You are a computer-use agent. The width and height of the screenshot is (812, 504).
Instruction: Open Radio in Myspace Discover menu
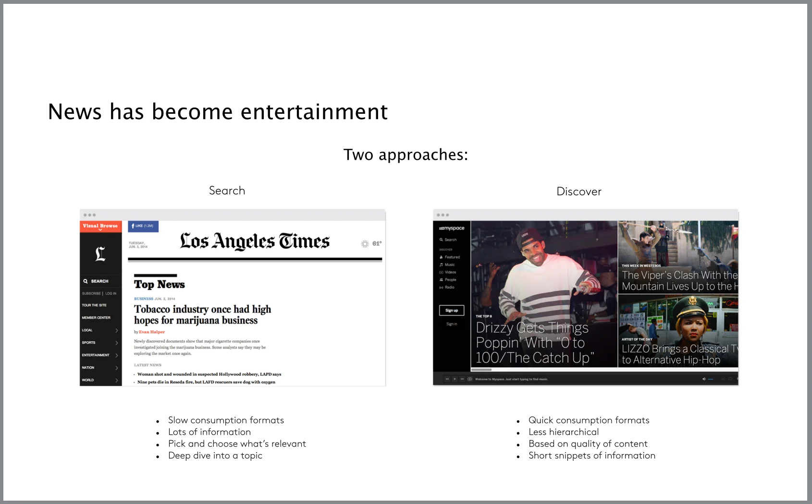tap(446, 287)
